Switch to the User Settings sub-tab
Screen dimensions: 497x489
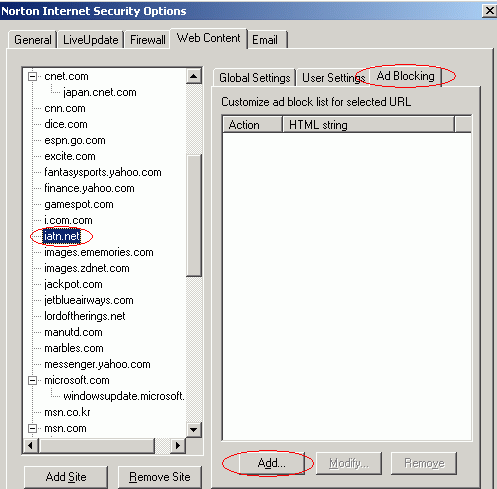[x=333, y=78]
